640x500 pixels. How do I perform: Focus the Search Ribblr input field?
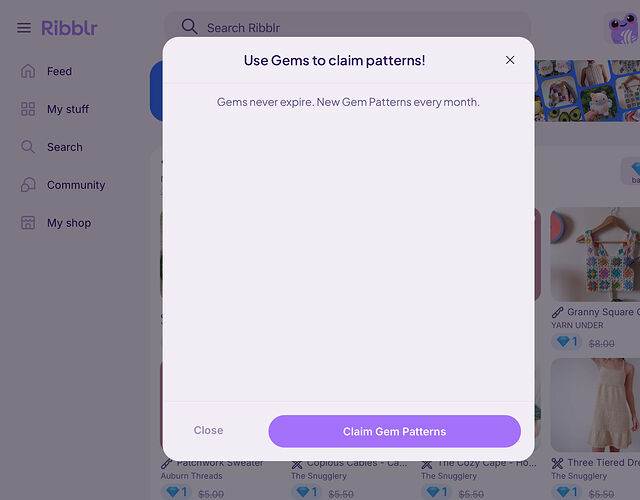(348, 27)
